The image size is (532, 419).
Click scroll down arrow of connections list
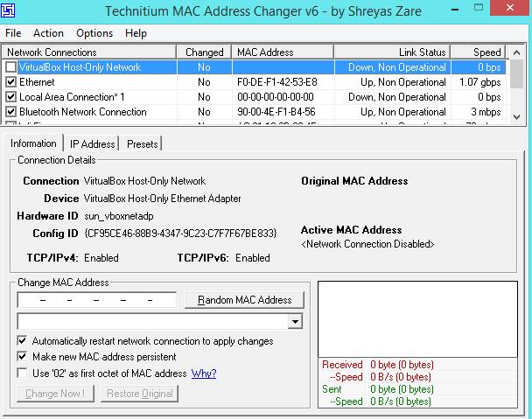click(x=516, y=117)
